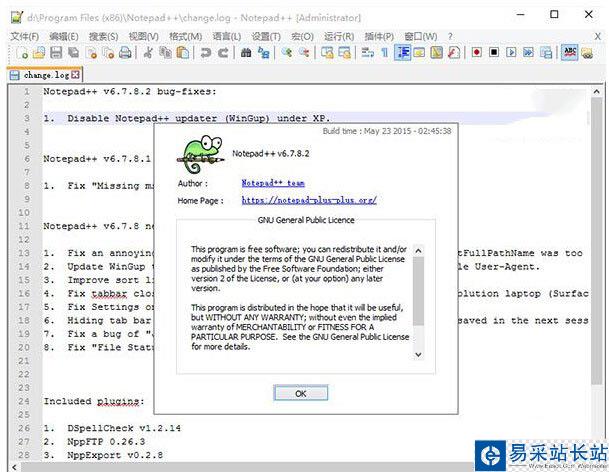Image resolution: width=609 pixels, height=472 pixels.
Task: Open the 搜索(S) menu
Action: pyautogui.click(x=103, y=37)
